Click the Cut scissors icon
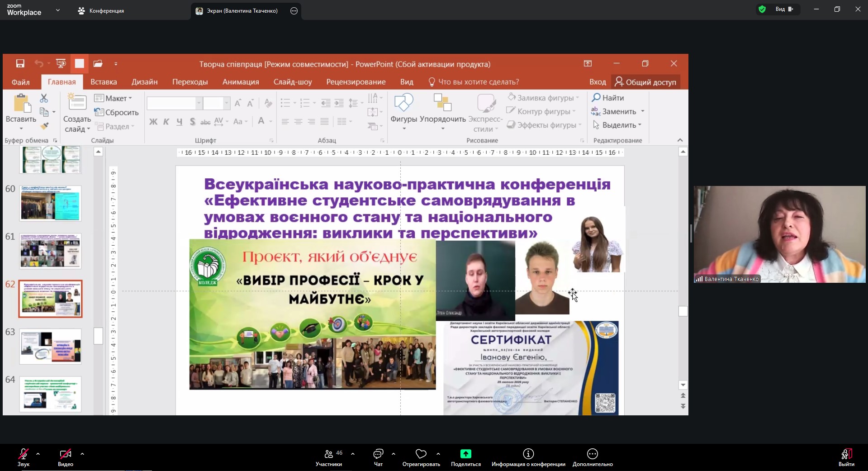The width and height of the screenshot is (868, 471). tap(44, 98)
